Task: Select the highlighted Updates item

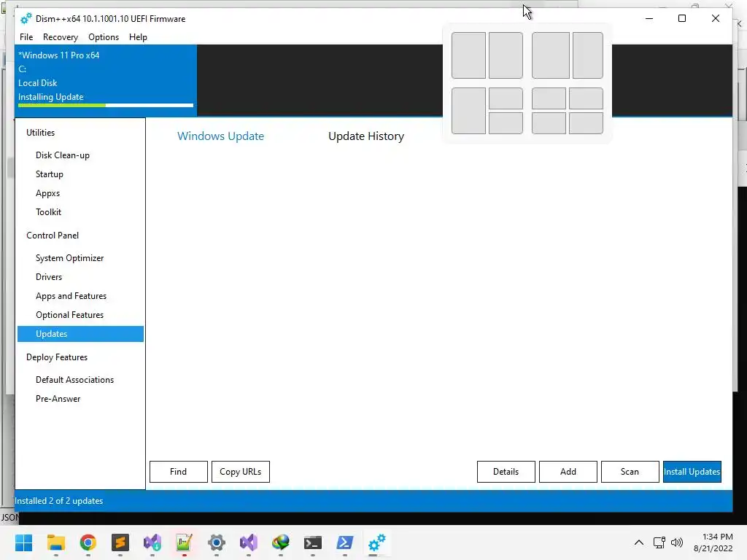Action: 80,334
